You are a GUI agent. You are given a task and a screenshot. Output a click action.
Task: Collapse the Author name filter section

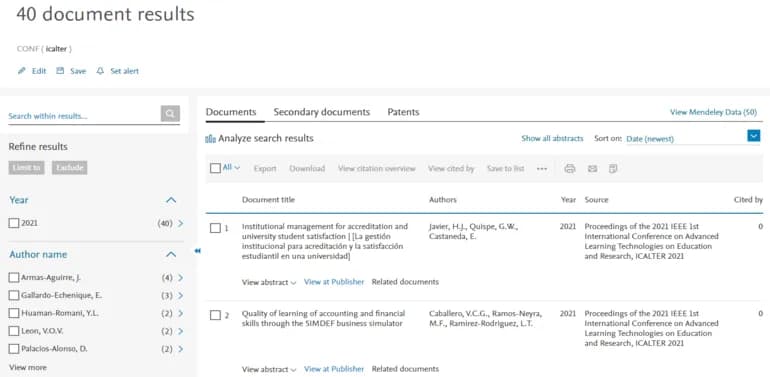[171, 255]
